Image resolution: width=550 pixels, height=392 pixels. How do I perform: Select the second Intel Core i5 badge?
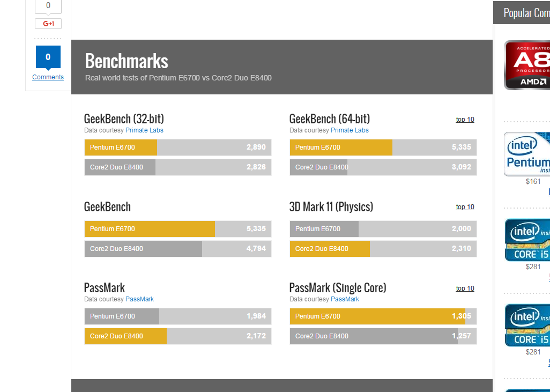(527, 325)
